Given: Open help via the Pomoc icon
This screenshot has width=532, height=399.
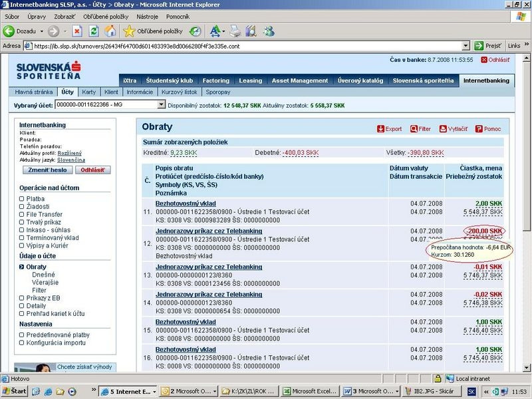Looking at the screenshot, I should coord(479,129).
